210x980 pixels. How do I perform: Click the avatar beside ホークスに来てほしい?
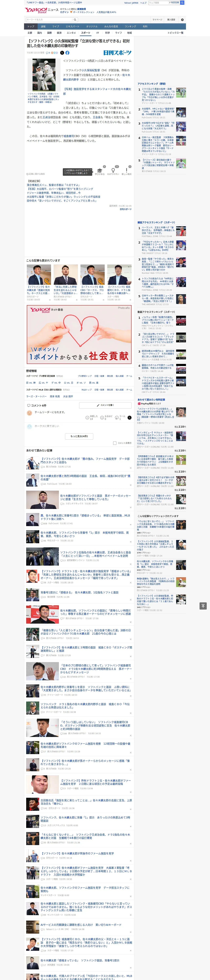click(x=29, y=426)
